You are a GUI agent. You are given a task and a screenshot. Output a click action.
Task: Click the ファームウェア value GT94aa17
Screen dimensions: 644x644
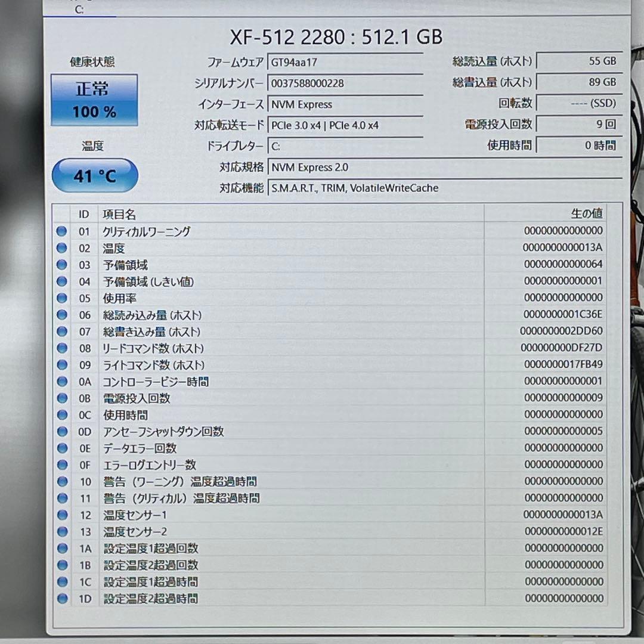(346, 61)
